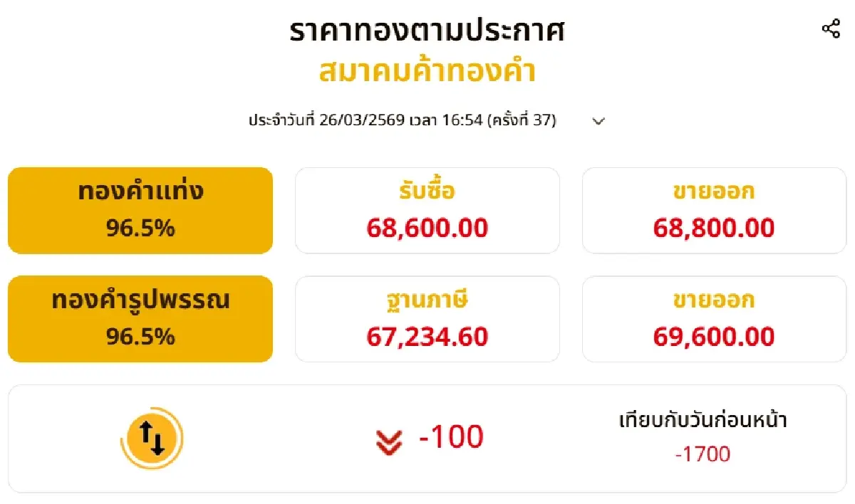Click the 68,600.00 buy price value

(x=426, y=229)
